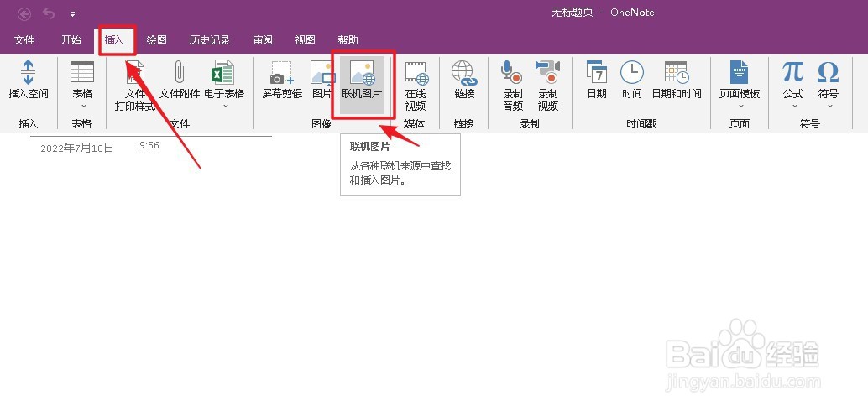Open the View (视图) tab
868x411 pixels.
305,39
